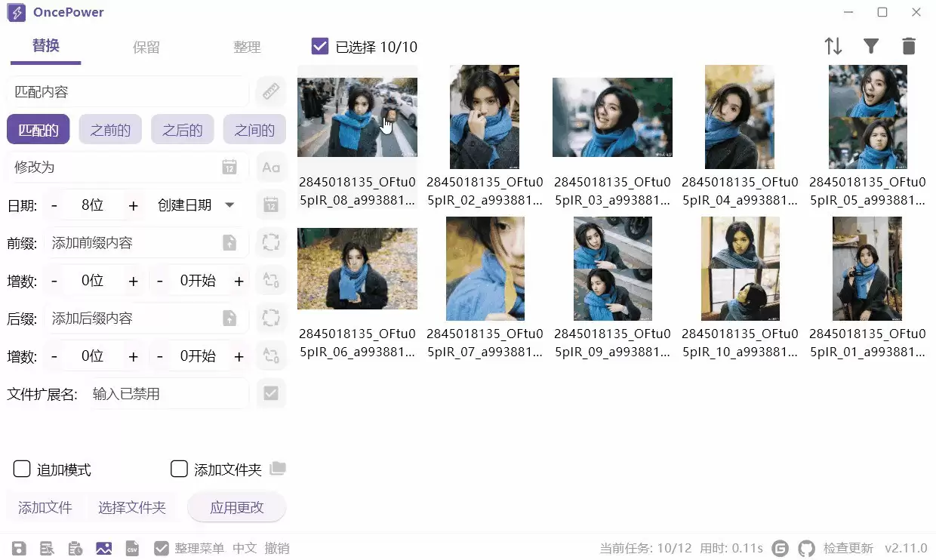
Task: Click the 应用更改 button
Action: coord(236,507)
